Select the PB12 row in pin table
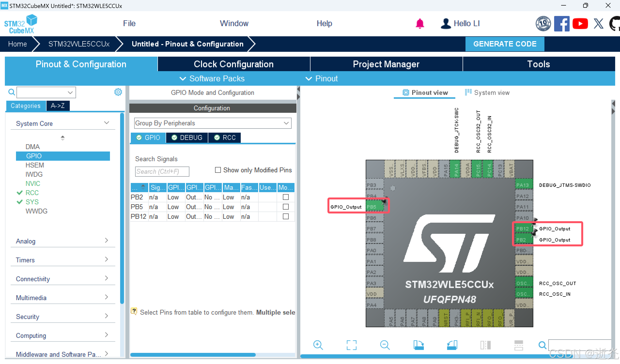The image size is (620, 364). click(x=212, y=216)
